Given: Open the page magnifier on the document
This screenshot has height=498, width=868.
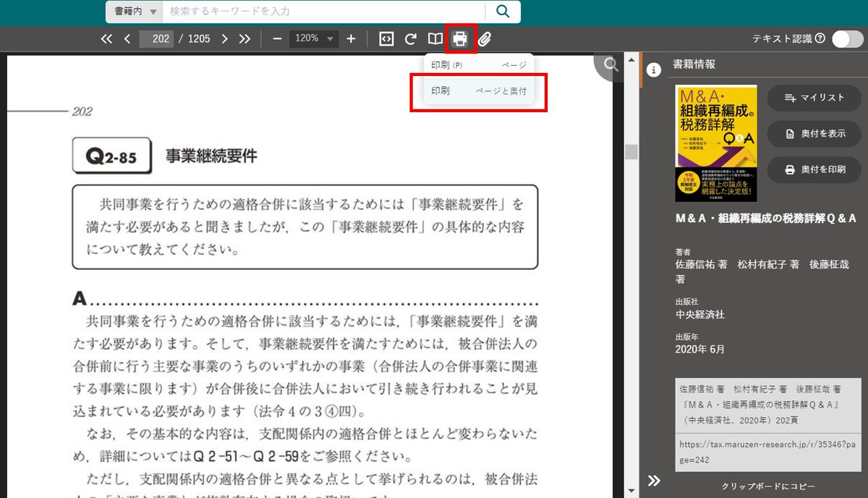Looking at the screenshot, I should point(608,65).
